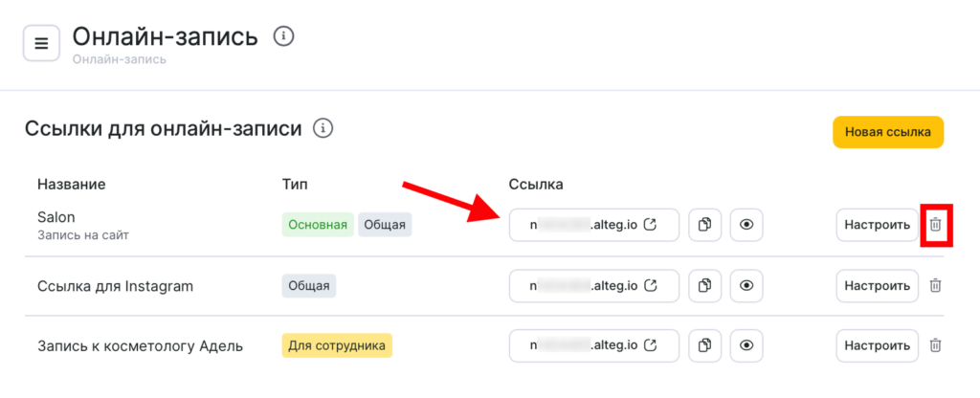Image resolution: width=980 pixels, height=398 pixels.
Task: Delete the Запись к косметологу Адель link
Action: 936,344
